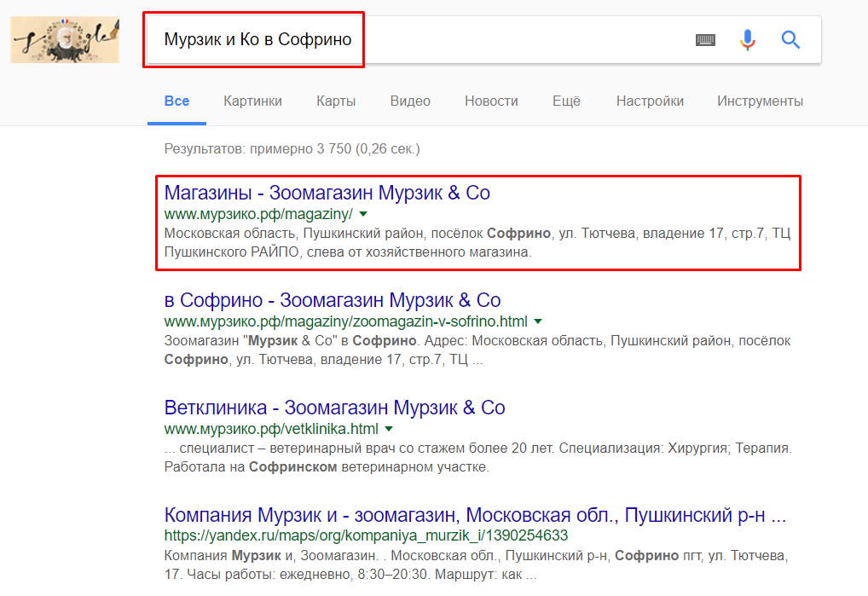Screen dimensions: 868x596
Task: Switch to the Картинки tab
Action: pos(252,101)
